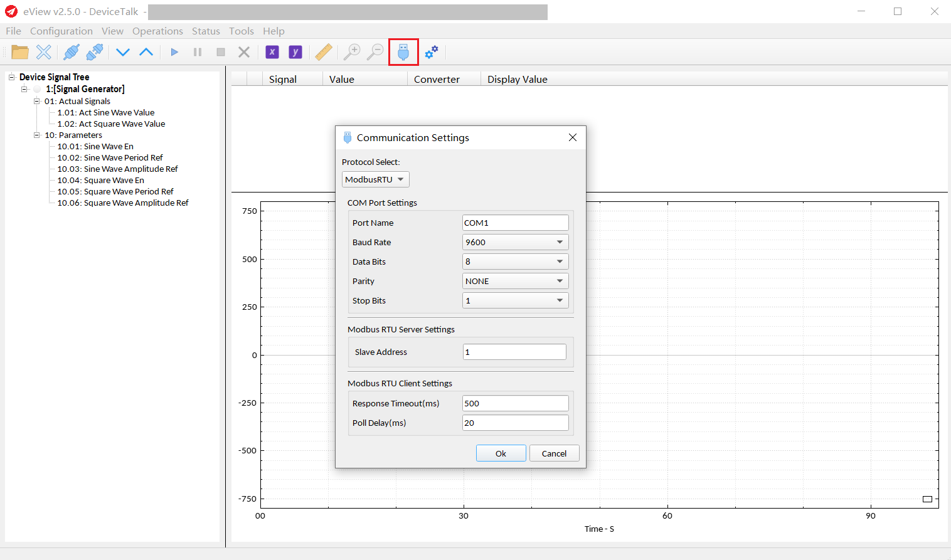The height and width of the screenshot is (560, 951).
Task: Open the Parity NONE dropdown
Action: pyautogui.click(x=516, y=281)
